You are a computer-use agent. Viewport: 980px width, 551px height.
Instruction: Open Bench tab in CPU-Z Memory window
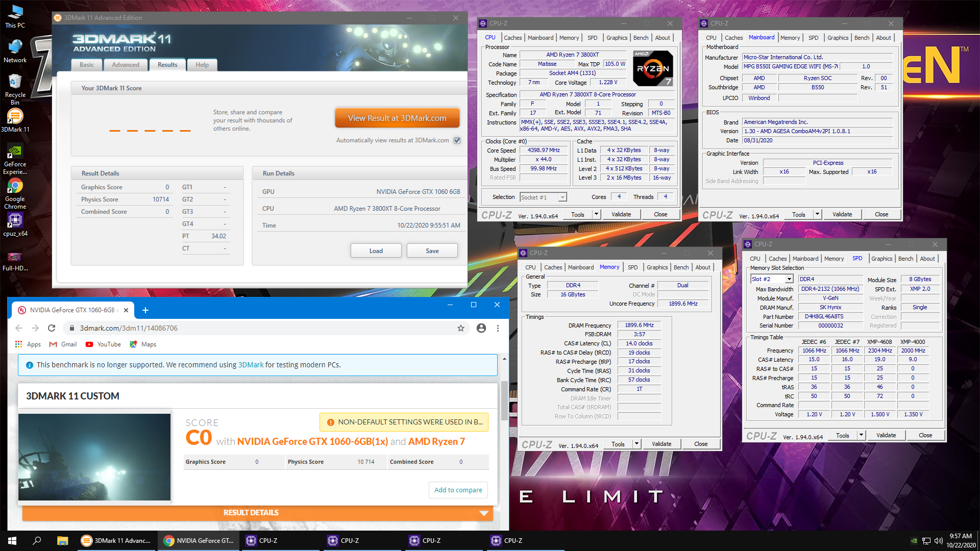(x=681, y=267)
